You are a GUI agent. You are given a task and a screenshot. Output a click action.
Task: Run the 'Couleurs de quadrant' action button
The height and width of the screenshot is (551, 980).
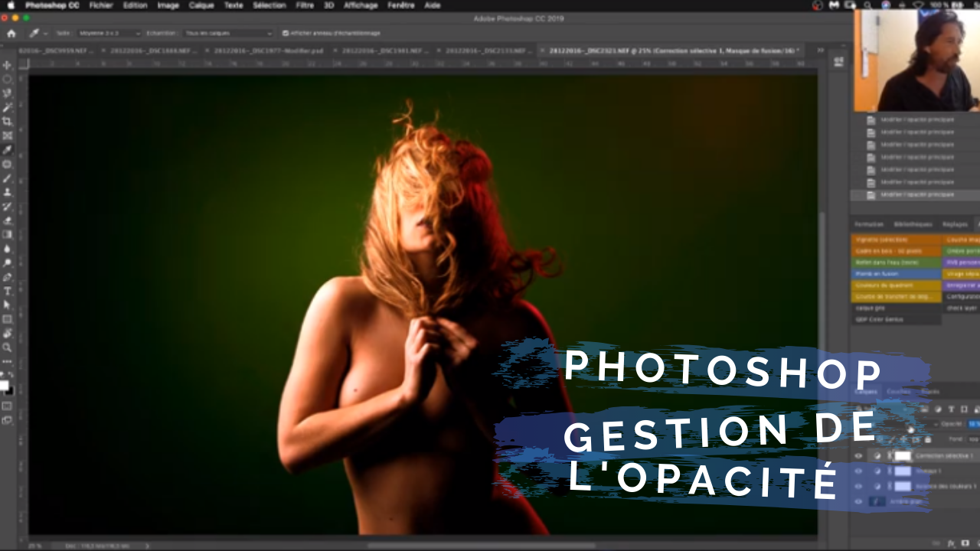click(x=896, y=285)
